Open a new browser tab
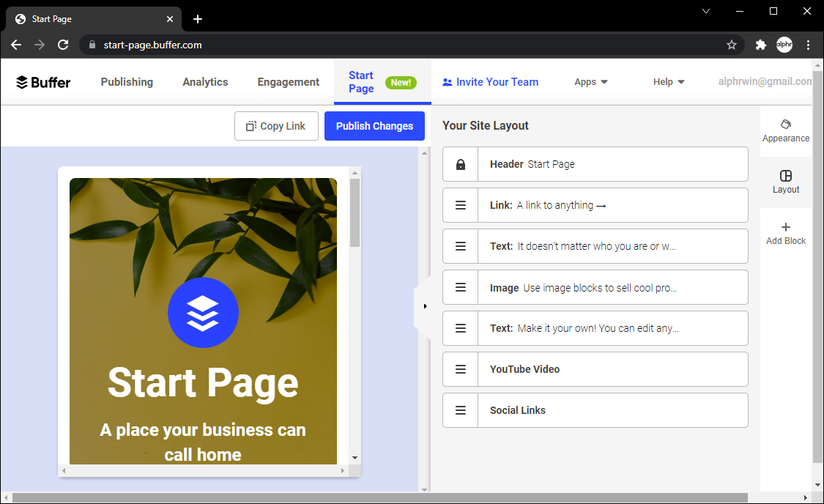 tap(198, 19)
